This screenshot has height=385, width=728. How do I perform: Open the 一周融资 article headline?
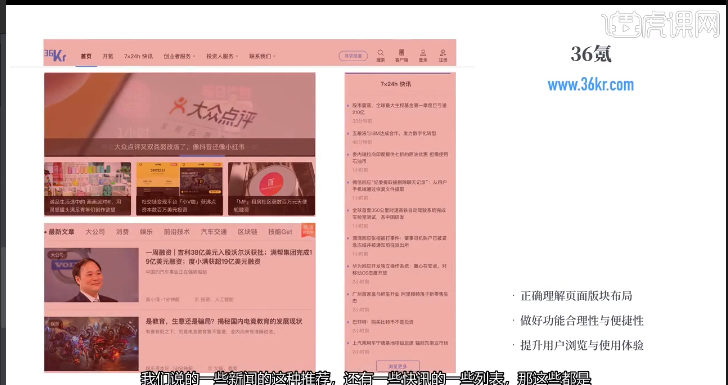coord(229,257)
